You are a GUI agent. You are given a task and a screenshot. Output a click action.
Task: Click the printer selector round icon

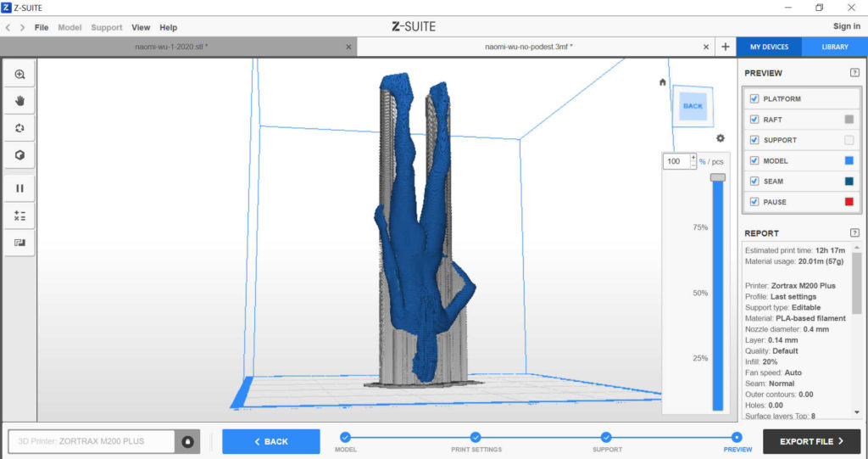tap(187, 441)
